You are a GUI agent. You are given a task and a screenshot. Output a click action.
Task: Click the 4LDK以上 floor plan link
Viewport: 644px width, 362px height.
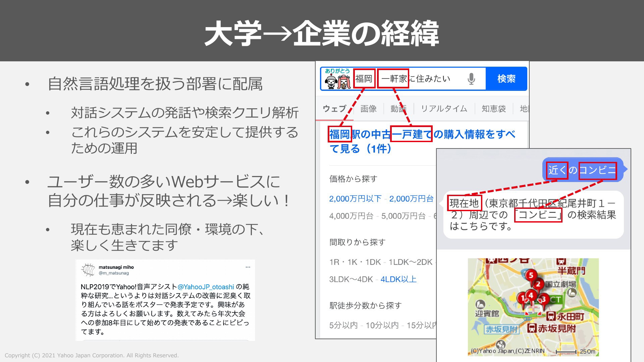398,279
